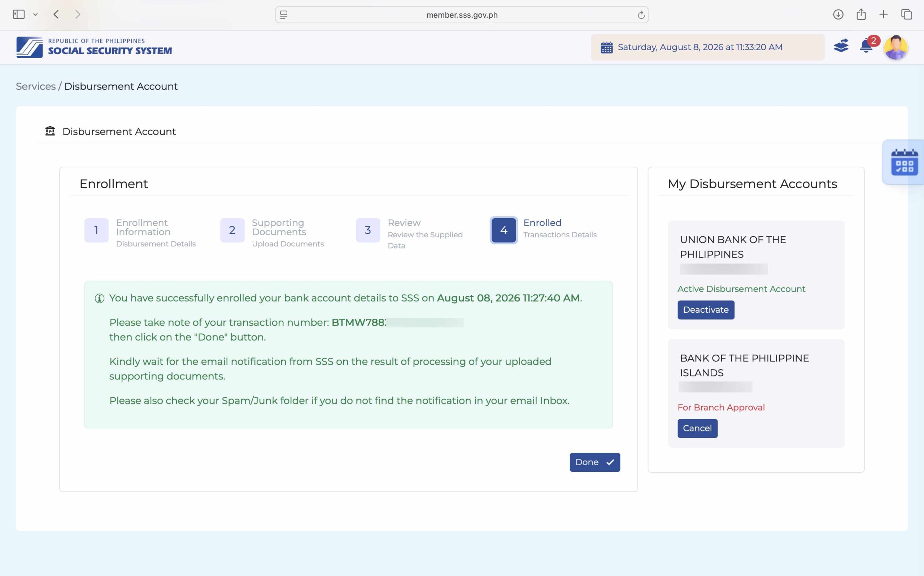
Task: Click the enrollment date August 08, 2026 11:27:40 AM
Action: click(508, 298)
